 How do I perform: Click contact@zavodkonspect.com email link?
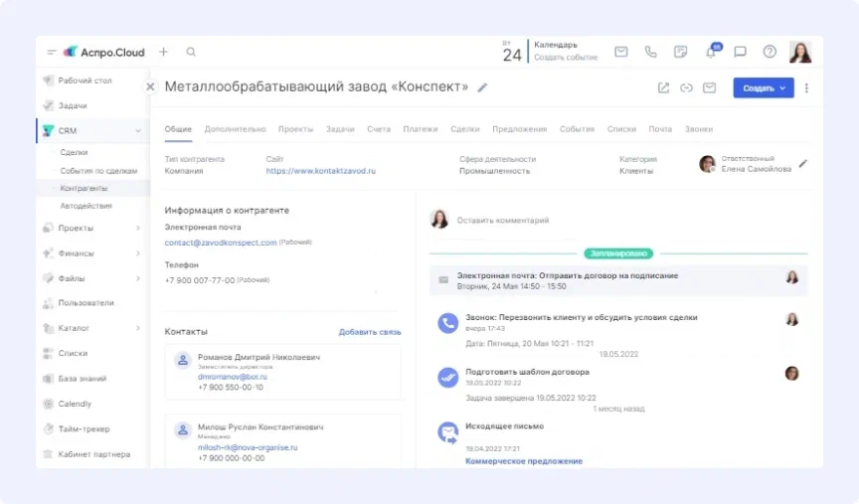coord(221,243)
